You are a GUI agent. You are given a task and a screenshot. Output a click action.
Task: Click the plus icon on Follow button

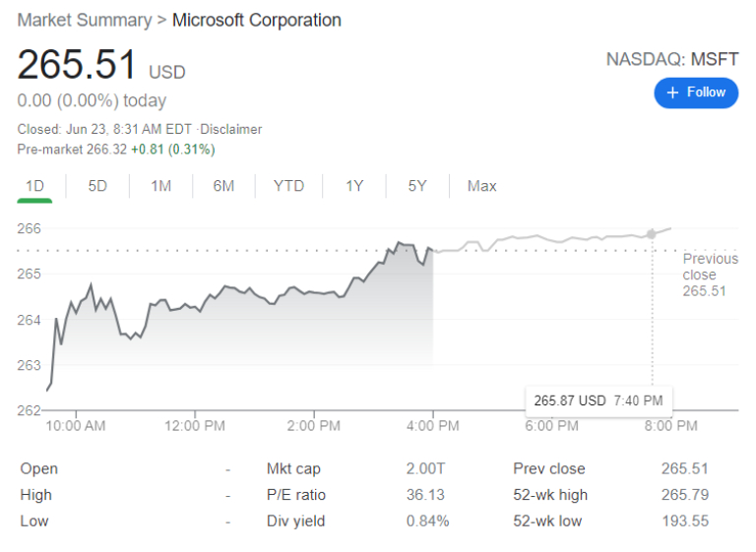pyautogui.click(x=672, y=92)
